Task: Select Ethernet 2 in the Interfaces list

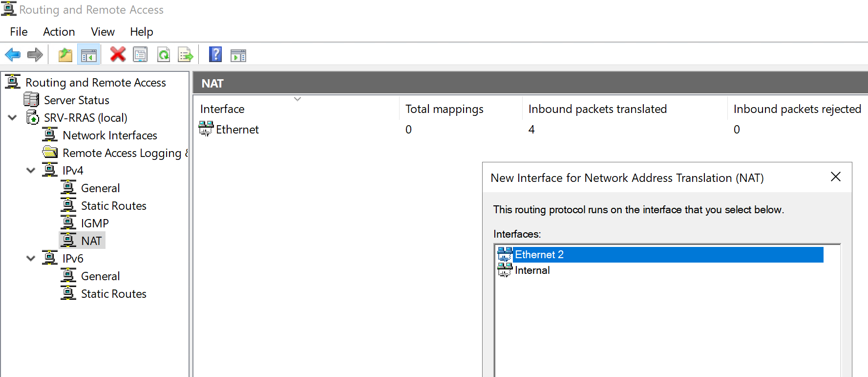Action: [x=539, y=255]
